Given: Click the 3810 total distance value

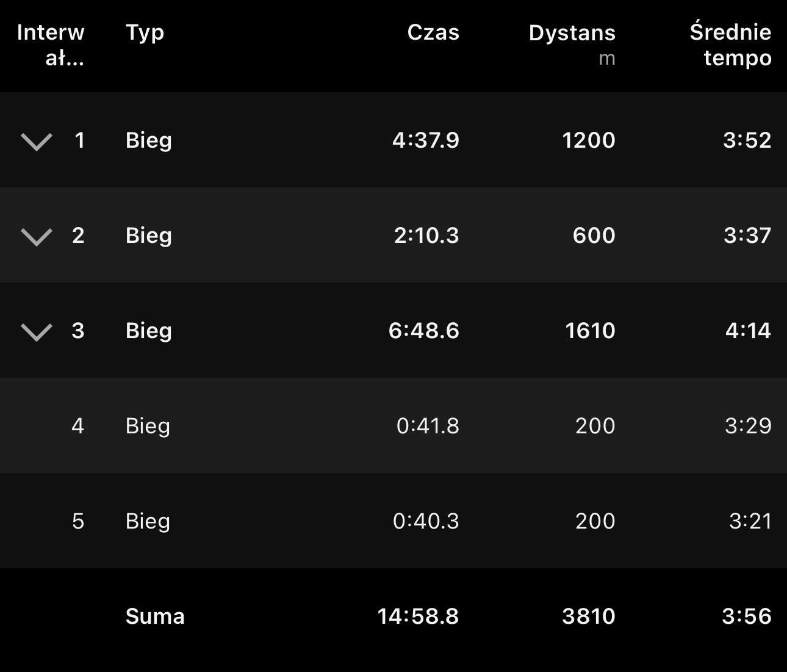Looking at the screenshot, I should tap(588, 616).
